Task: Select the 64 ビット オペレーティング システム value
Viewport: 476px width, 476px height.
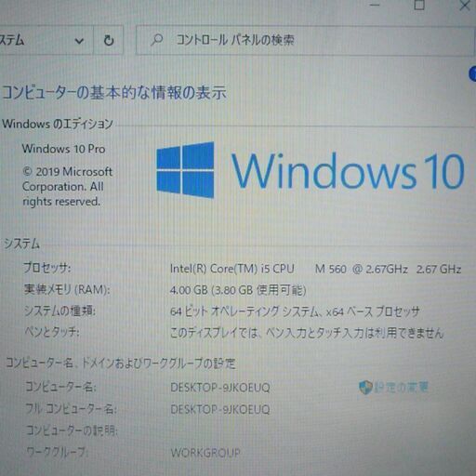Action: [295, 311]
